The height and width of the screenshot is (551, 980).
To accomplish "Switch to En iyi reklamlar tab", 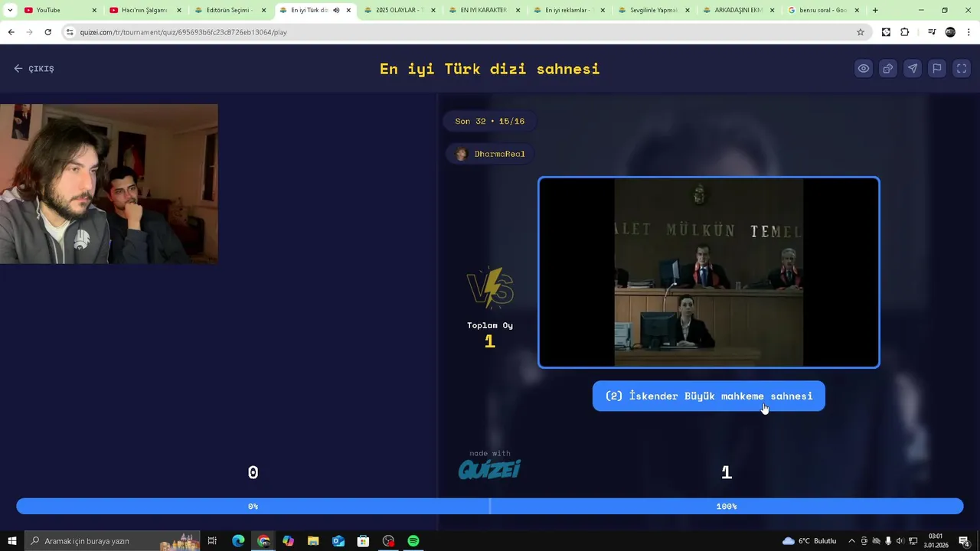I will point(568,10).
